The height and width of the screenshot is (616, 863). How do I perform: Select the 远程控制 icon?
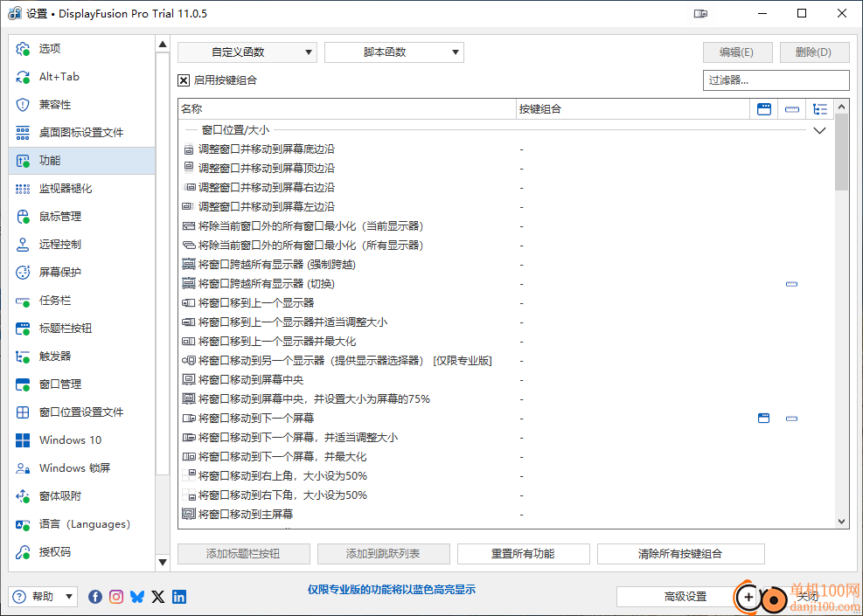pyautogui.click(x=23, y=244)
